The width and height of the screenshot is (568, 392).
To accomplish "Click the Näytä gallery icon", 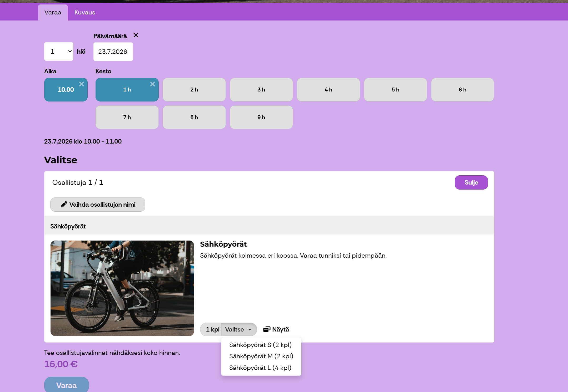I will pyautogui.click(x=267, y=329).
